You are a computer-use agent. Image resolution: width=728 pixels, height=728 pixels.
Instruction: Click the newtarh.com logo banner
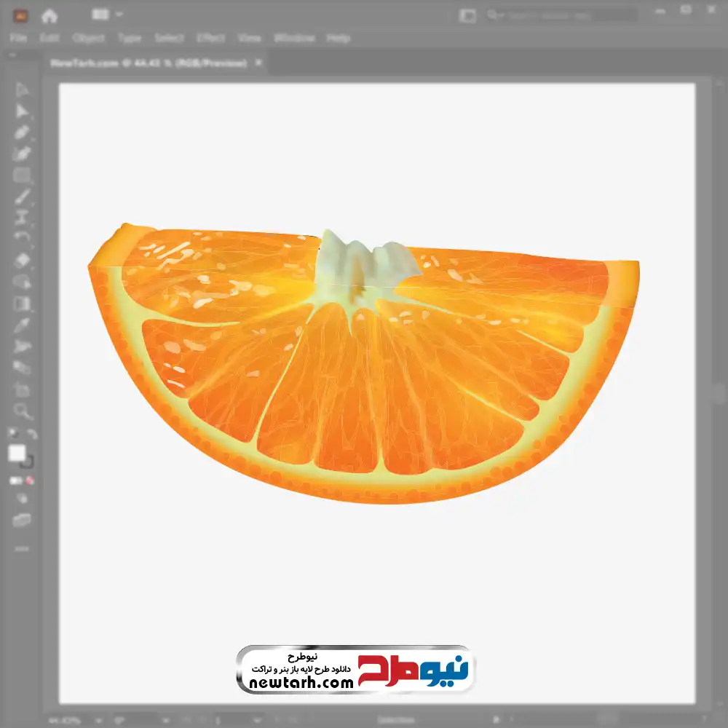click(x=355, y=669)
